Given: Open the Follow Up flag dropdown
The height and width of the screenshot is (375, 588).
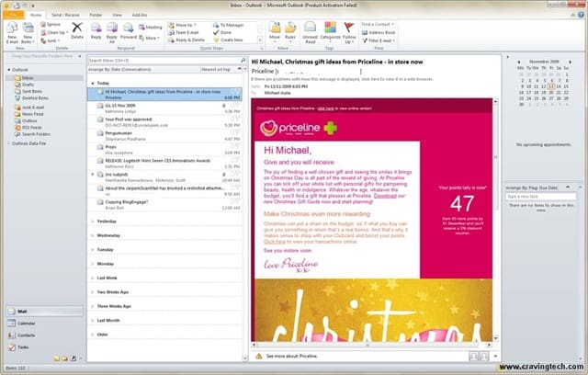Looking at the screenshot, I should (349, 32).
